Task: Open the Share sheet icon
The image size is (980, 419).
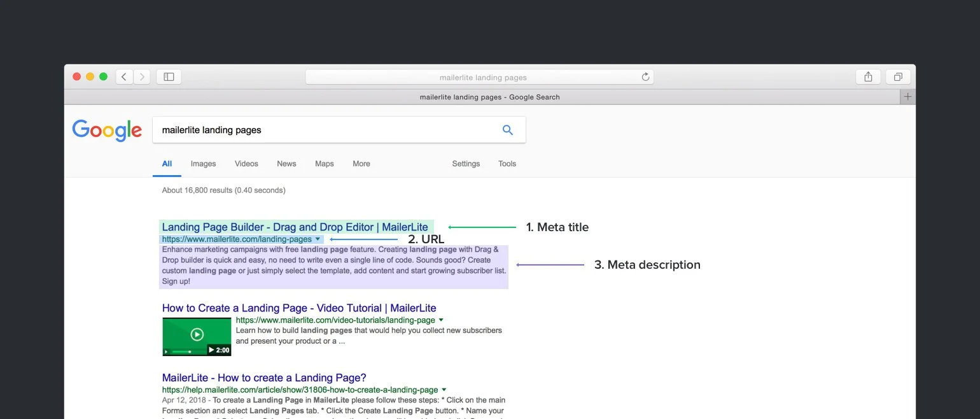Action: click(868, 77)
